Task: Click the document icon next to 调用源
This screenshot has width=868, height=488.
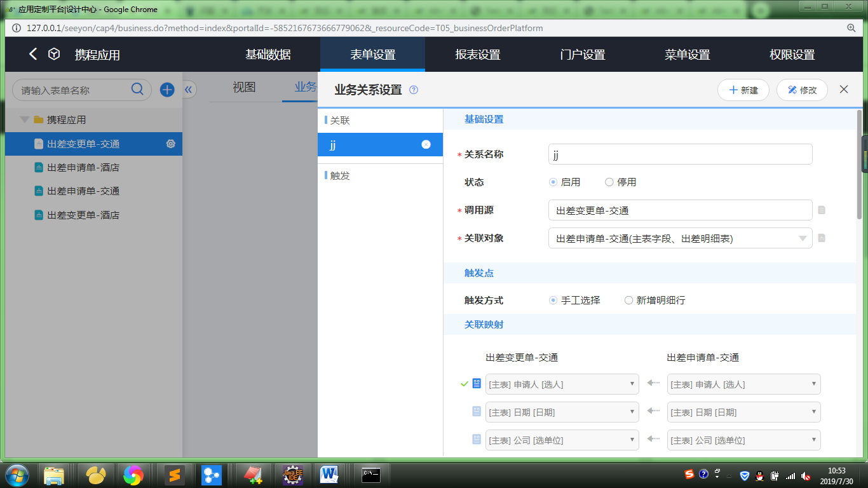Action: (822, 210)
